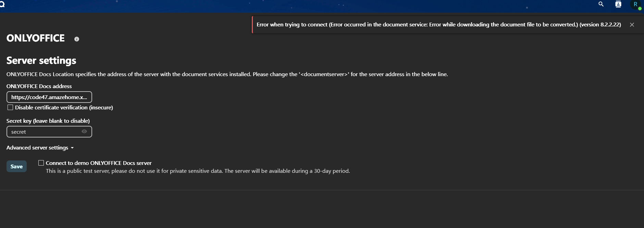Click the caret next to Advanced server settings
Viewport: 644px width, 228px height.
[x=72, y=148]
